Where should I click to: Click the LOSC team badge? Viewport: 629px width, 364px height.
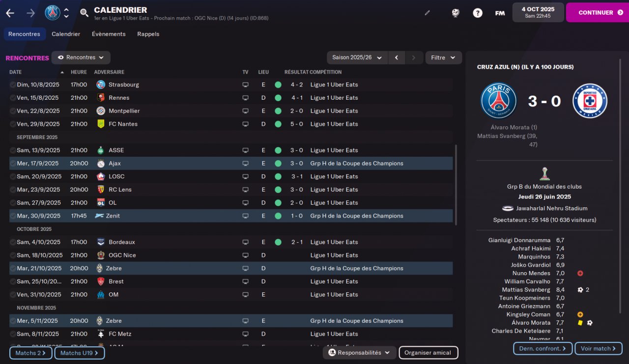[101, 176]
